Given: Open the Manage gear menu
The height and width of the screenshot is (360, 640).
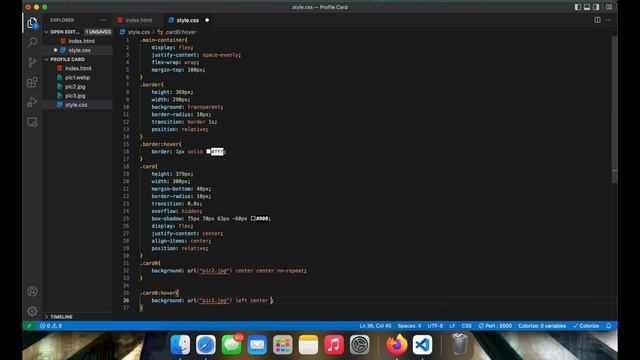Looking at the screenshot, I should pyautogui.click(x=32, y=311).
